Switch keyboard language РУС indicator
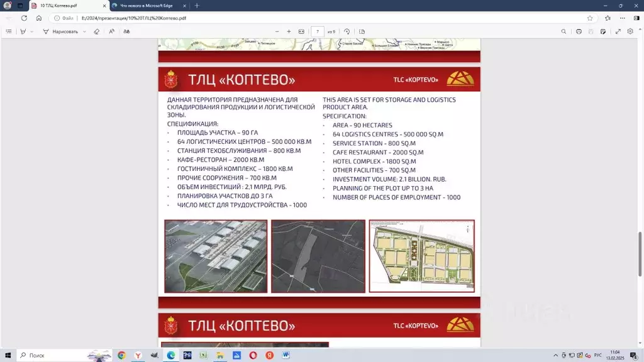Screen dimensions: 644x362 (598, 356)
